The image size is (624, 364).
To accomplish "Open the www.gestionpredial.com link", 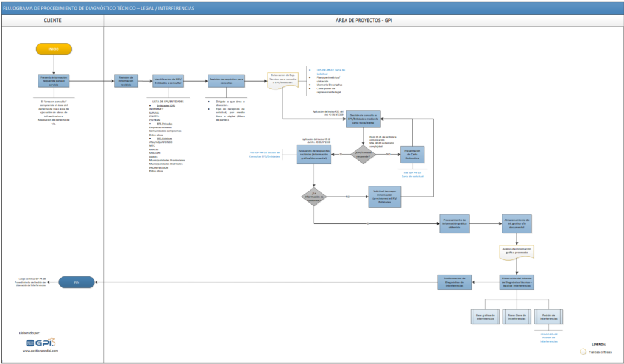I will (41, 351).
